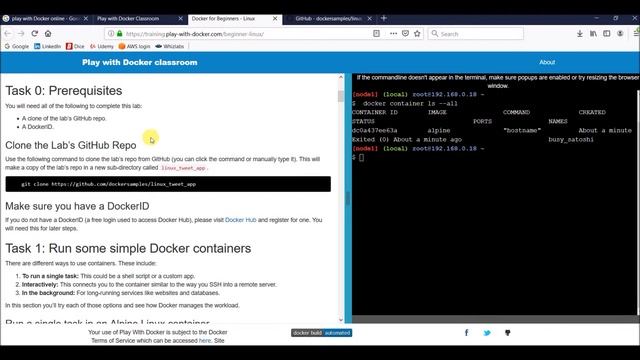Open the Udemy bookmark
This screenshot has height=360, width=640.
[x=102, y=47]
